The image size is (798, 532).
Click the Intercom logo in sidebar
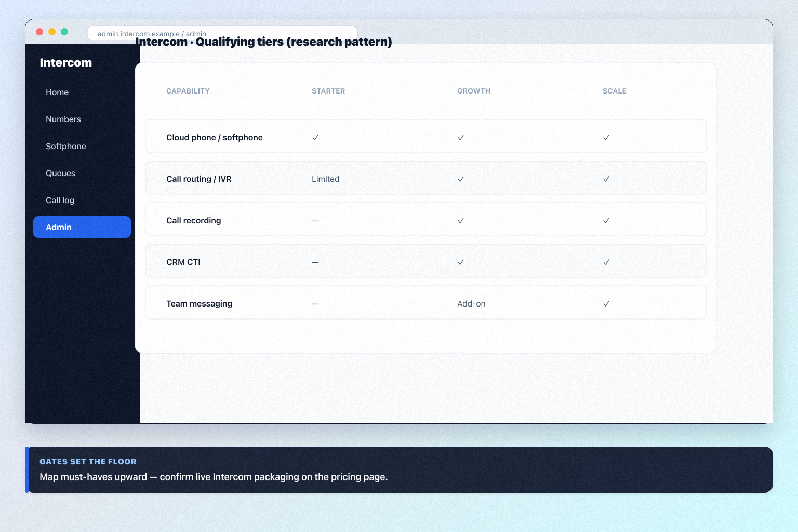(x=66, y=62)
